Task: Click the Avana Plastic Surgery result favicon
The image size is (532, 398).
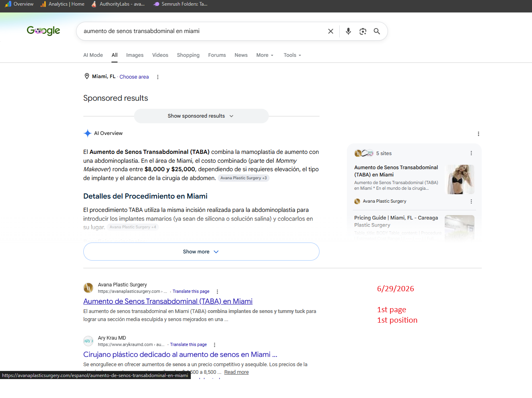Action: pos(88,288)
